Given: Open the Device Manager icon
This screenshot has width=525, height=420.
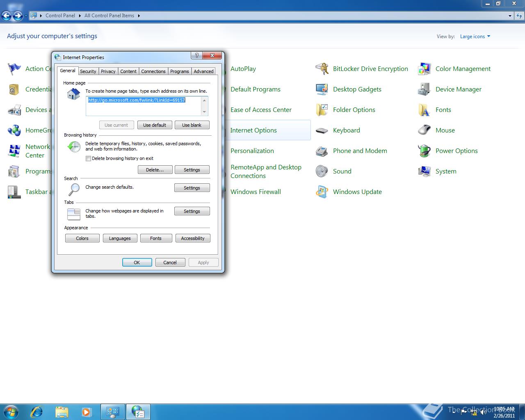Looking at the screenshot, I should (425, 89).
